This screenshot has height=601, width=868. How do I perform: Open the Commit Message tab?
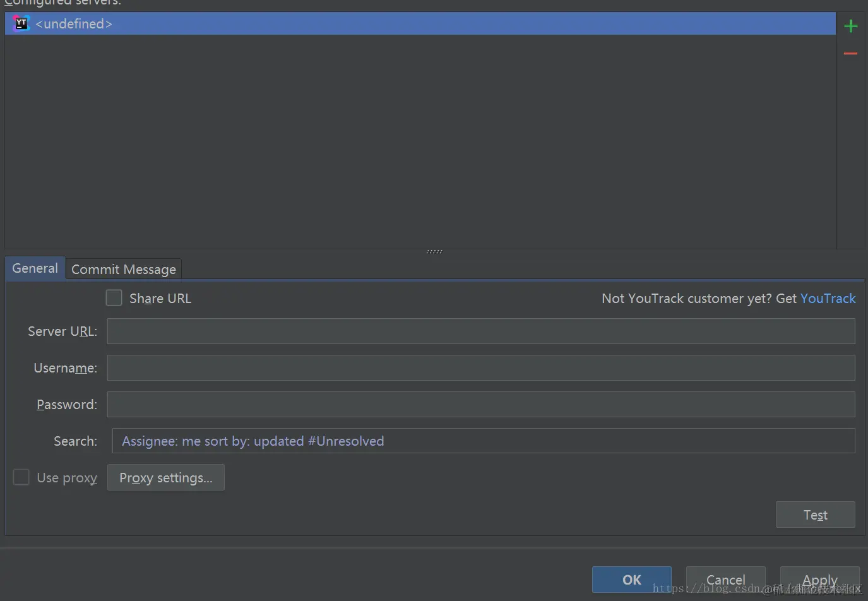click(x=124, y=270)
